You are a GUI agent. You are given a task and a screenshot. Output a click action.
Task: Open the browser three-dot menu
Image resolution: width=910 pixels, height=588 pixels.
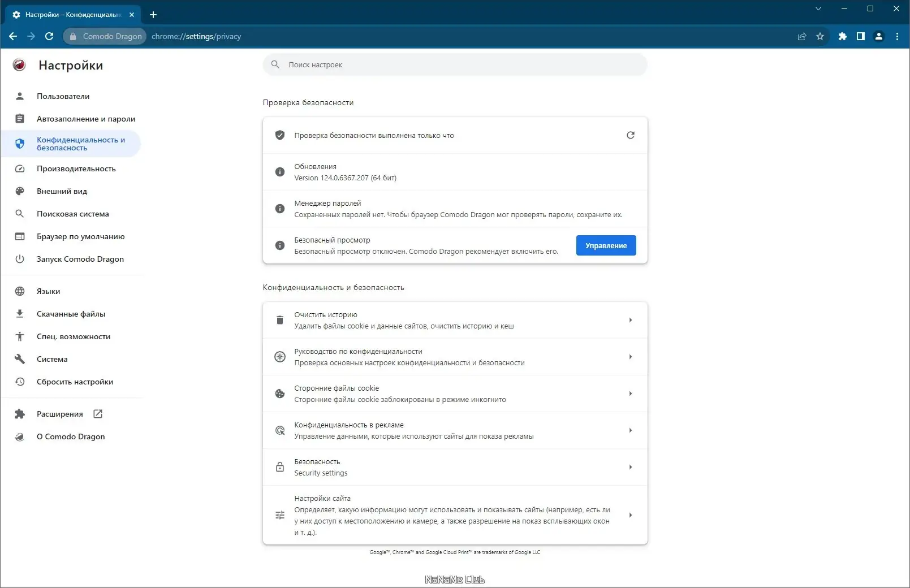pyautogui.click(x=898, y=36)
